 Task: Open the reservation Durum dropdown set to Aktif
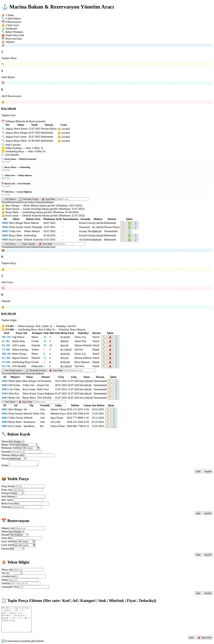coord(17,549)
